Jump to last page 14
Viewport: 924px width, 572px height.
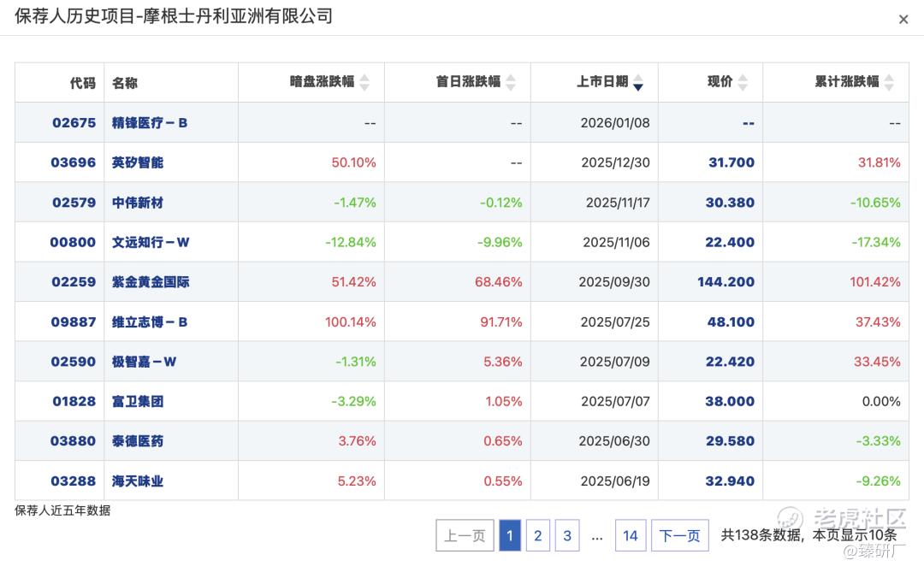(x=631, y=535)
